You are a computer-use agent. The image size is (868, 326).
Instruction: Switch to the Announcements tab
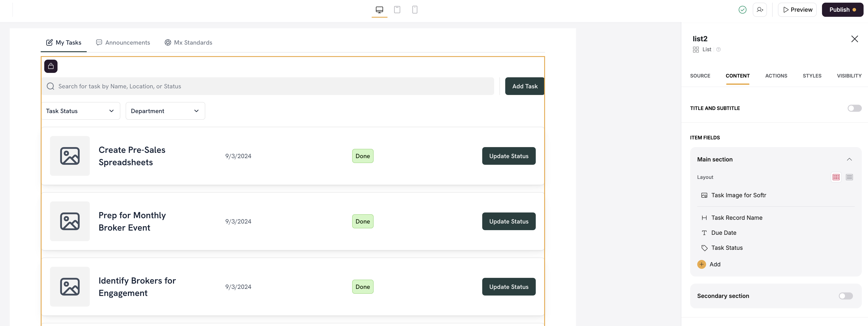[123, 42]
